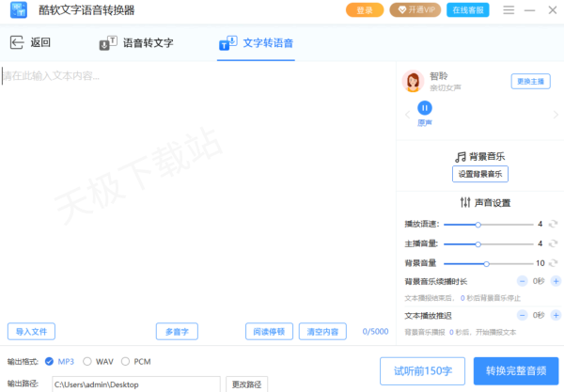Click 开通VIP button
Screen dimensions: 564x392
pos(415,10)
